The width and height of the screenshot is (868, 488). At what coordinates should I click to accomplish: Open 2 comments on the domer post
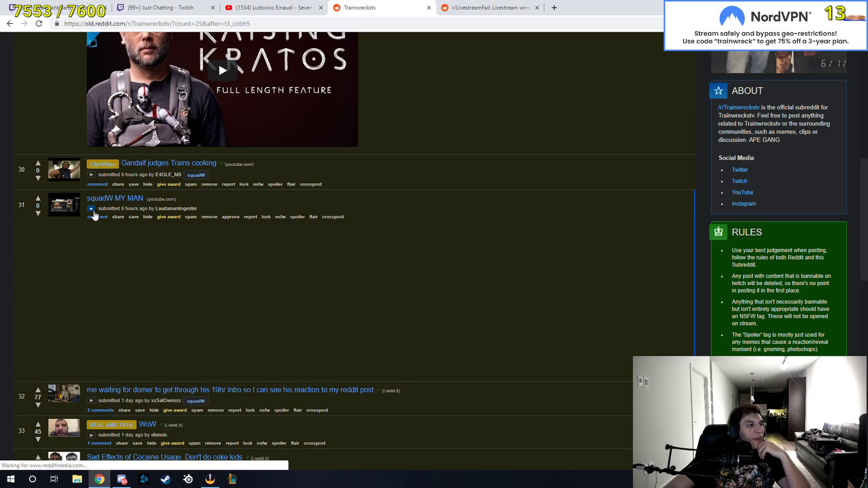click(x=100, y=410)
